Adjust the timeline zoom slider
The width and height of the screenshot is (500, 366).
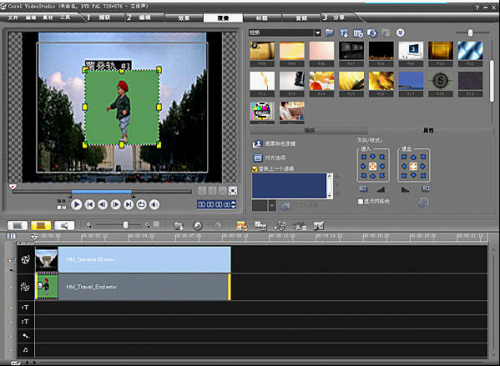pyautogui.click(x=126, y=225)
